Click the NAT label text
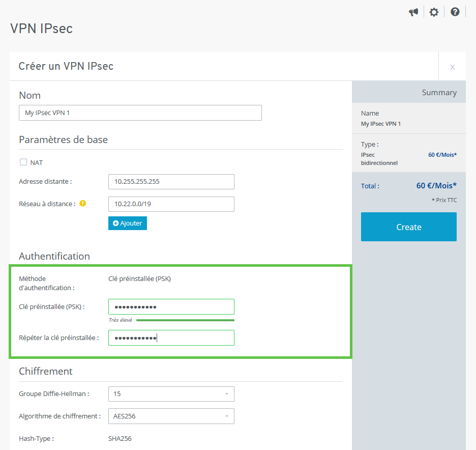Screen dimensions: 476x450 coord(37,163)
